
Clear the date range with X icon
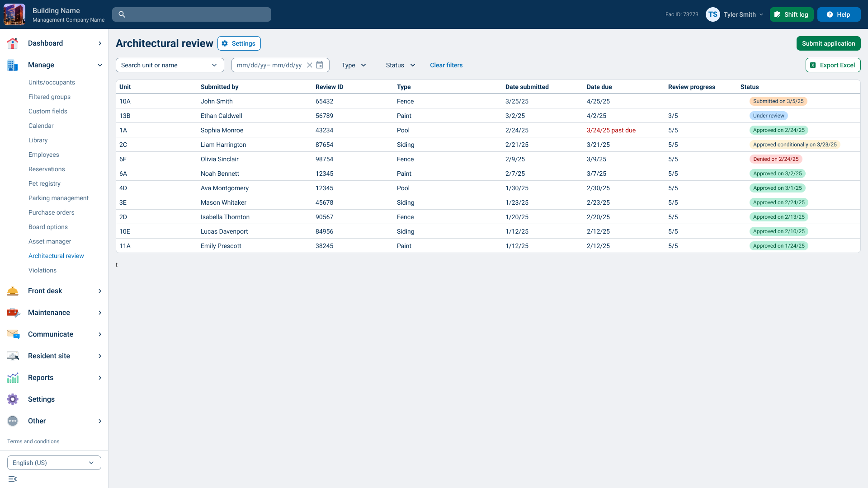point(310,65)
